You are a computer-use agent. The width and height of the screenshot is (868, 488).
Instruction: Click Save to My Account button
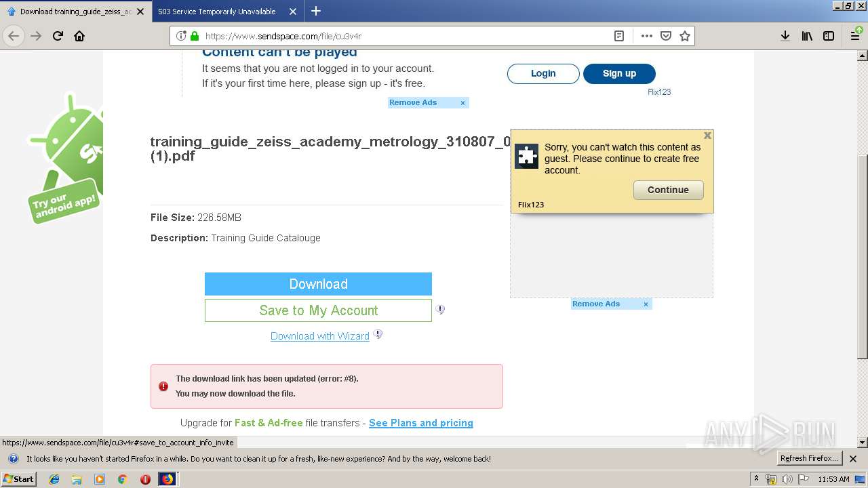coord(318,310)
